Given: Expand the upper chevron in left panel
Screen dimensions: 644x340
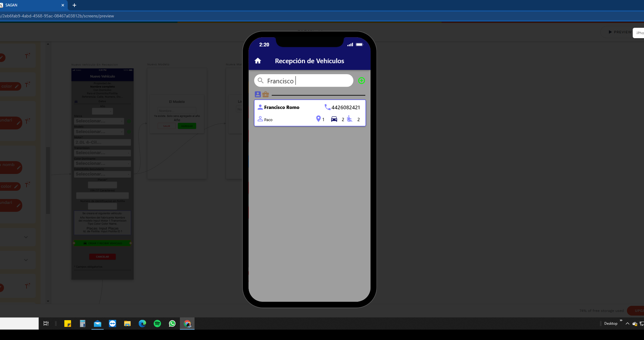Looking at the screenshot, I should tap(26, 237).
